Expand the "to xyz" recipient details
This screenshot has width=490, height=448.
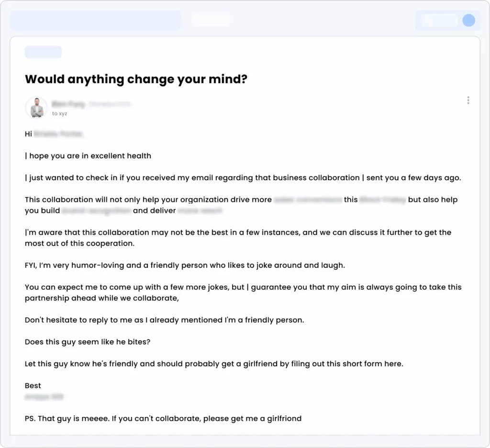(59, 113)
